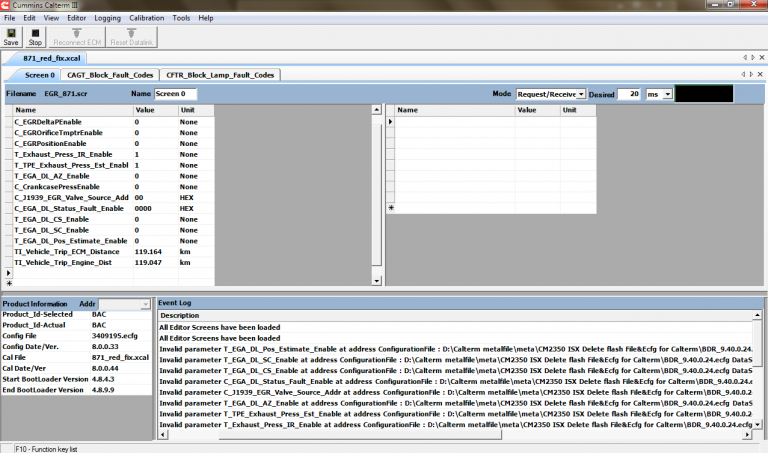Click the document tab scroll right arrow
The width and height of the screenshot is (768, 453).
pos(753,57)
